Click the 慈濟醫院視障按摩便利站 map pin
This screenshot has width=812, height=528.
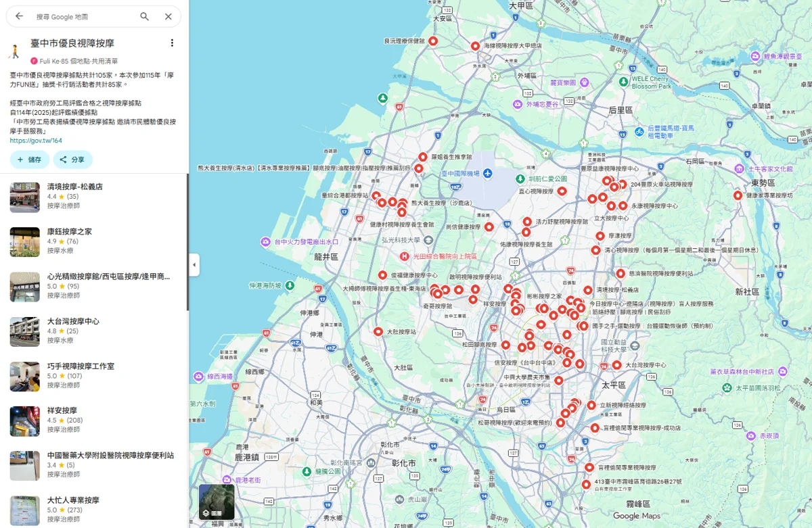coord(621,273)
